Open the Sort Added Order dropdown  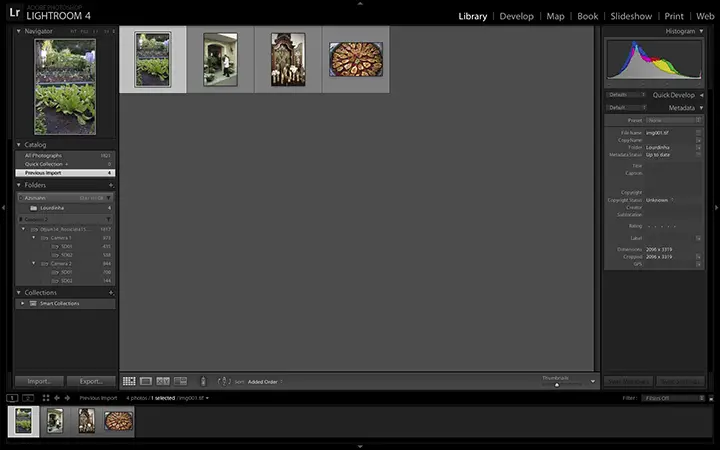click(265, 382)
